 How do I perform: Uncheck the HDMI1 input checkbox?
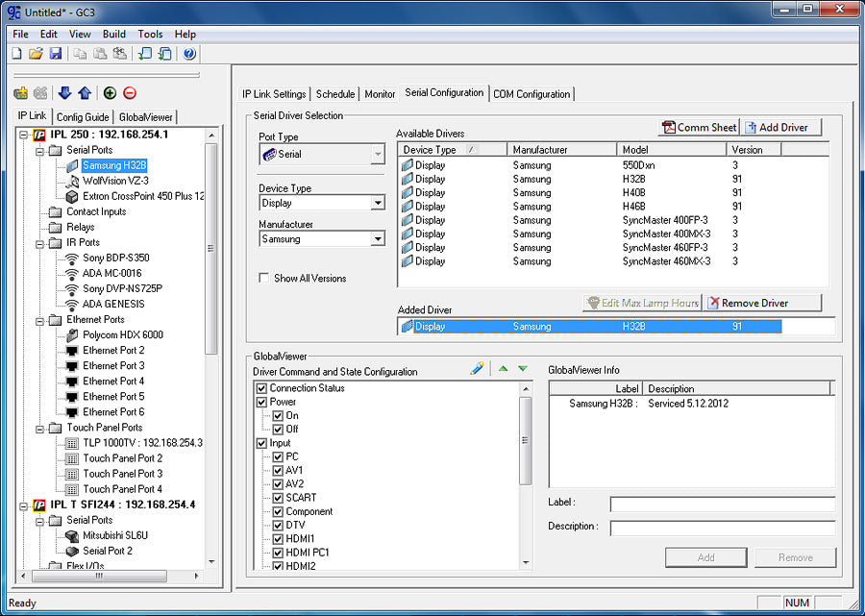tap(278, 539)
